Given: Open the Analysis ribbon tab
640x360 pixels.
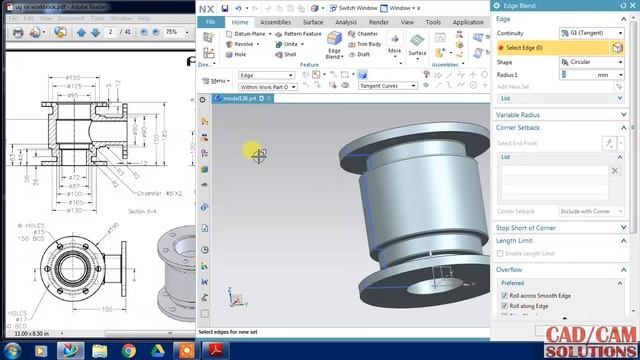Looking at the screenshot, I should 346,22.
